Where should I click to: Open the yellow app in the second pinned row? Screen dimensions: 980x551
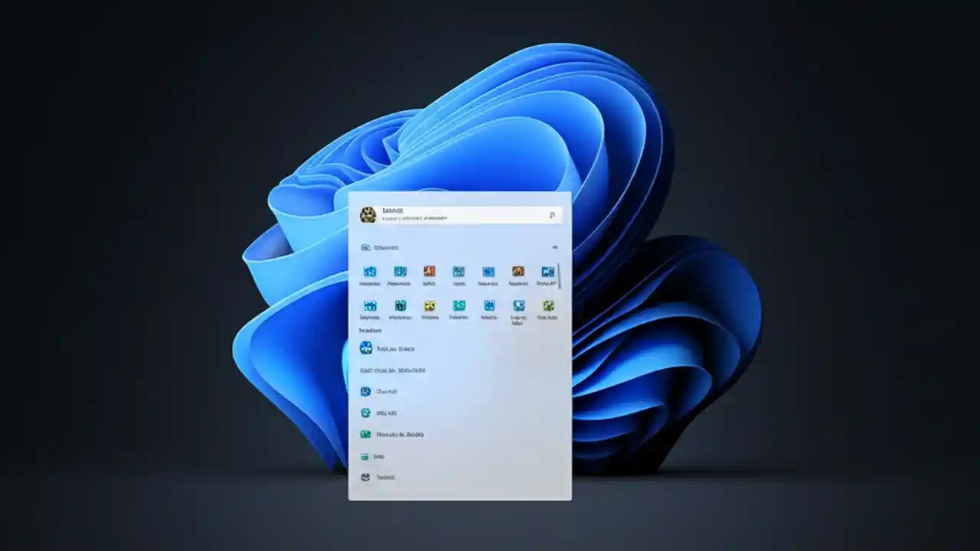pyautogui.click(x=430, y=306)
